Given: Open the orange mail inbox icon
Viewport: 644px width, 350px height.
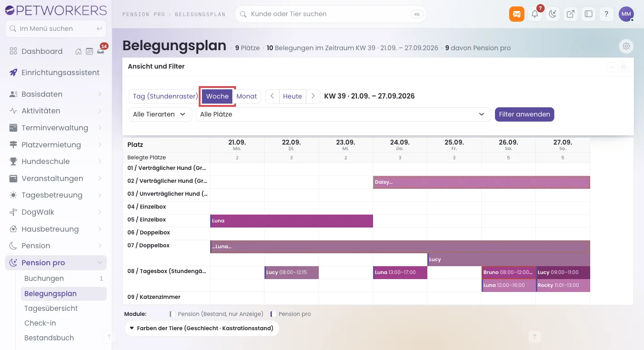Looking at the screenshot, I should pyautogui.click(x=517, y=14).
